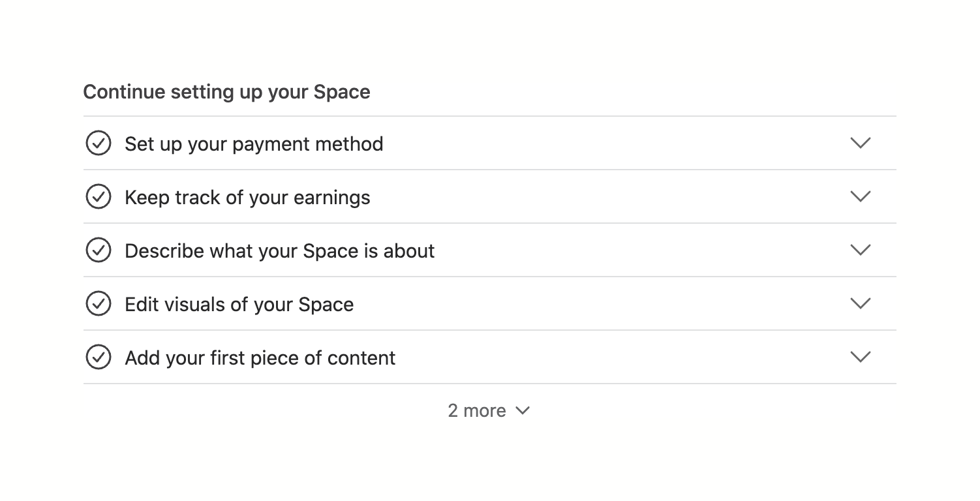Click the check circle next to Describe what your Space is about

[x=99, y=250]
